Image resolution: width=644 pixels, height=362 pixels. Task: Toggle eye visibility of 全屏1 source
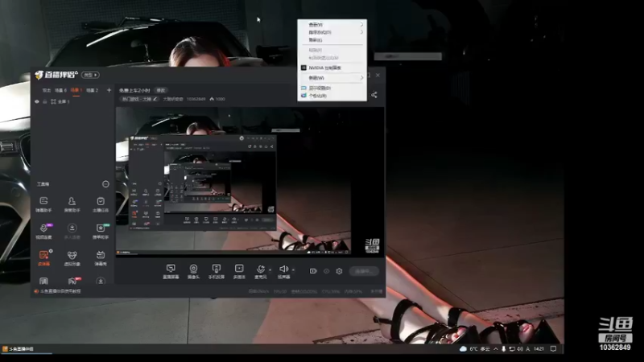(x=37, y=101)
